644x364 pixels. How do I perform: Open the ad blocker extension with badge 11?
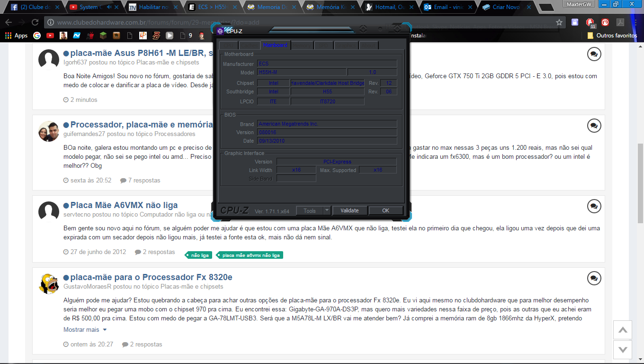pos(590,23)
